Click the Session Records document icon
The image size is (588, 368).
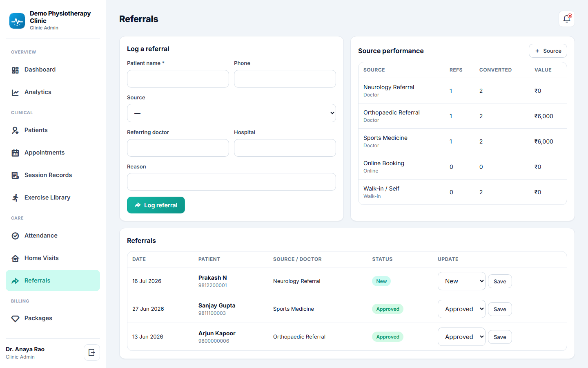[16, 175]
